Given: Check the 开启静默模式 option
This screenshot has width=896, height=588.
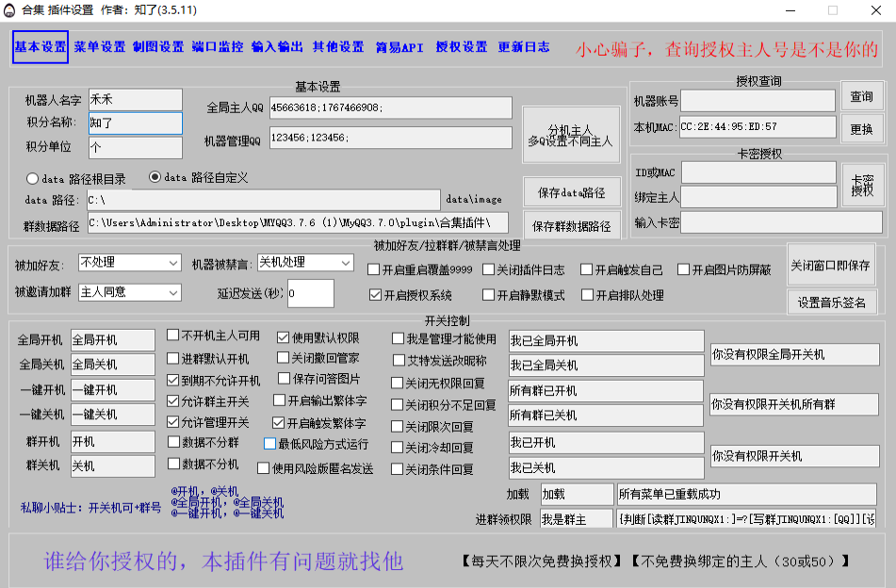Looking at the screenshot, I should click(x=489, y=295).
